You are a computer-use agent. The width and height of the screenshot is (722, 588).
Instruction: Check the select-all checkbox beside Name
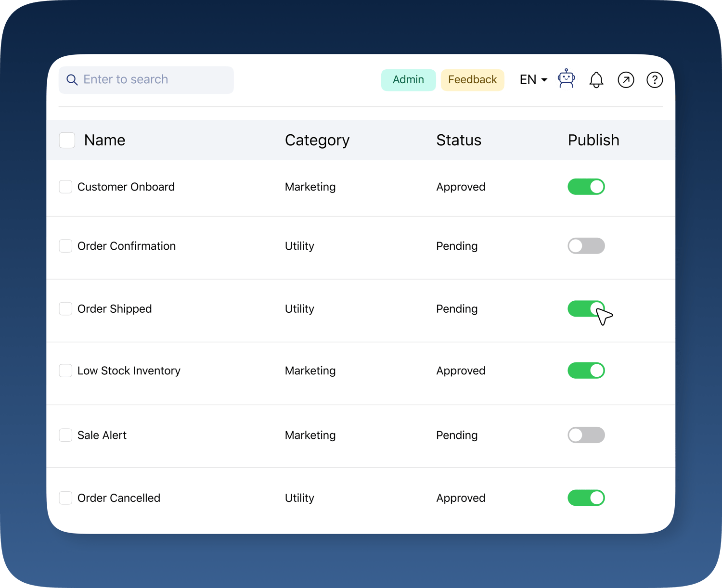click(67, 141)
